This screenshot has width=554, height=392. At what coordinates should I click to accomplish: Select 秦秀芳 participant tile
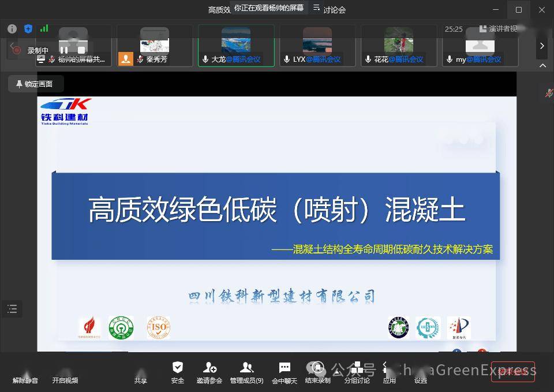click(x=155, y=46)
